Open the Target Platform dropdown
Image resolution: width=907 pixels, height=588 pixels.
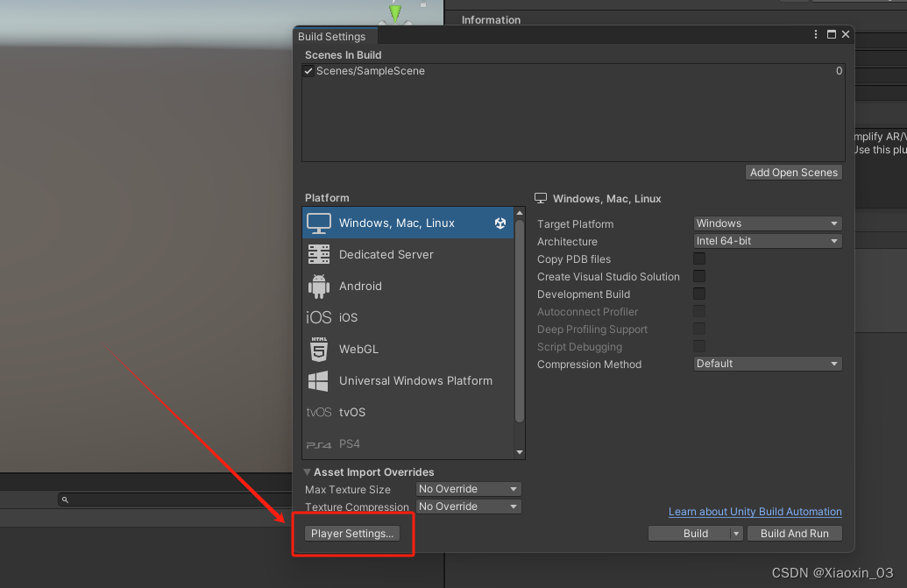click(x=767, y=223)
